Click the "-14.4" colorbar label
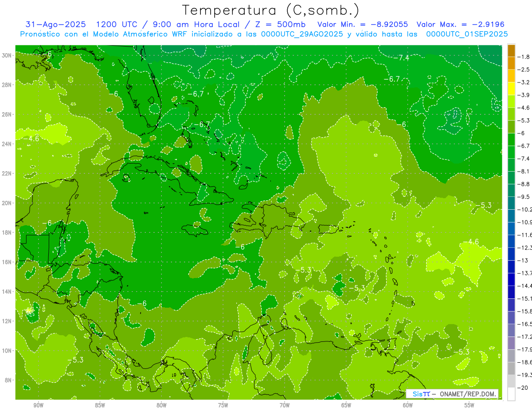The height and width of the screenshot is (411, 532). point(524,286)
